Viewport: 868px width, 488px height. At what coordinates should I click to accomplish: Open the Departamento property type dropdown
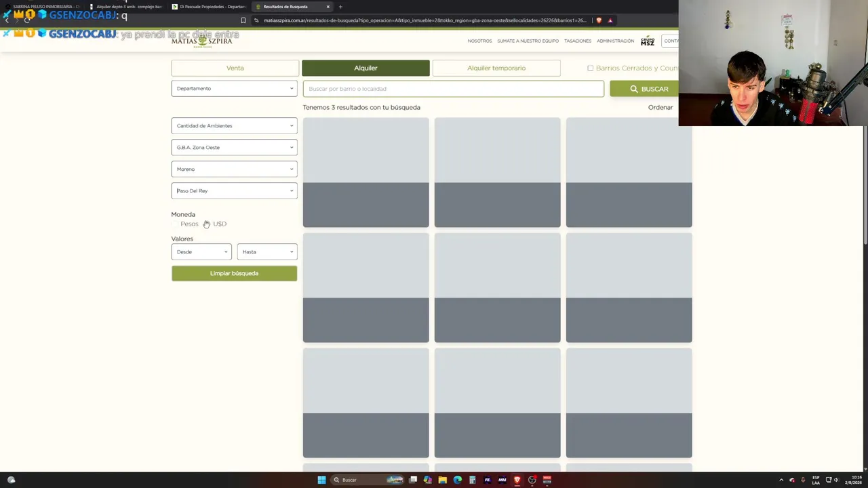coord(234,88)
